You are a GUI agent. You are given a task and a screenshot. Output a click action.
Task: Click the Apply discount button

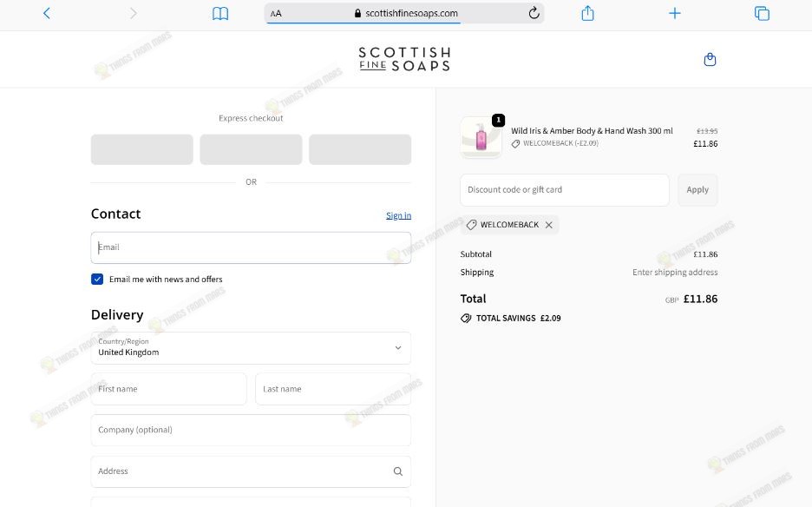697,190
